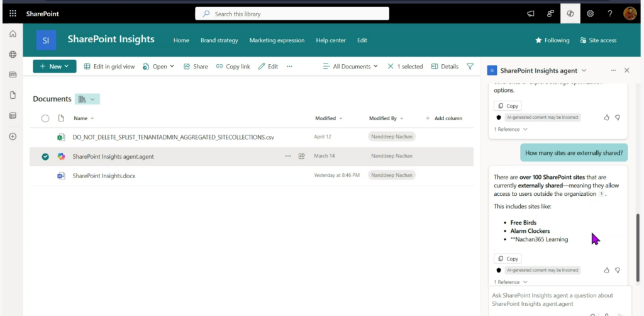Open the news icon in left rail
The image size is (644, 316).
[13, 75]
